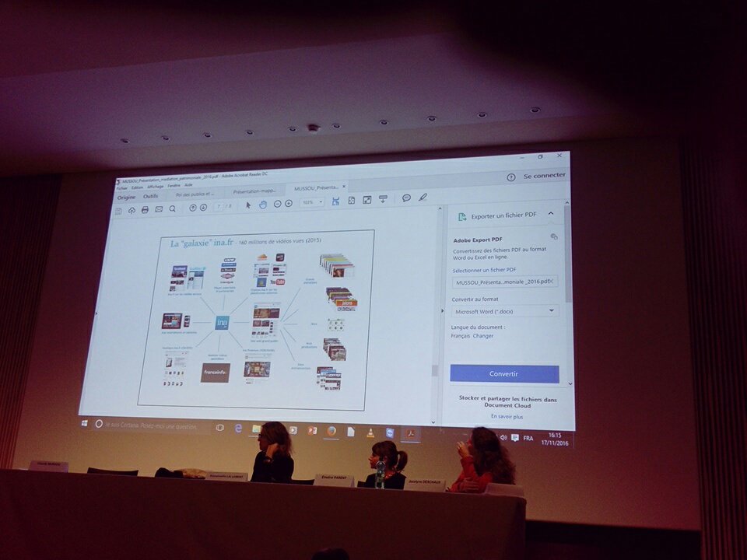This screenshot has height=560, width=747.
Task: Add a comment speech bubble
Action: click(x=406, y=198)
